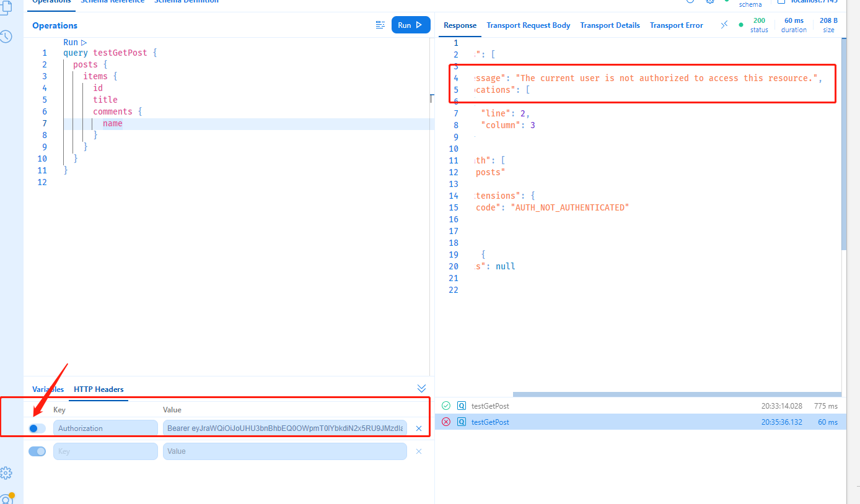
Task: Click the 200 status indicator
Action: coord(759,25)
